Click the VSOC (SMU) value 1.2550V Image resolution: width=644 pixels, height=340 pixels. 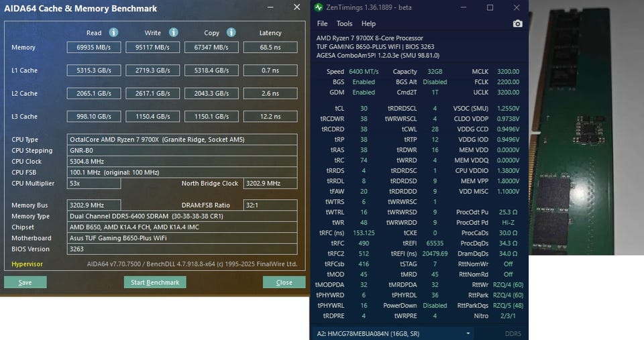pos(508,109)
